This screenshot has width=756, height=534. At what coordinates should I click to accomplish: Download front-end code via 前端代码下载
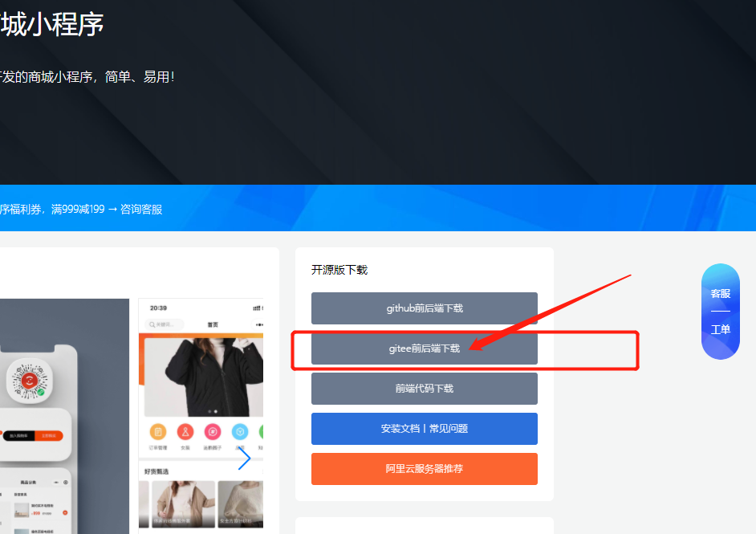425,389
